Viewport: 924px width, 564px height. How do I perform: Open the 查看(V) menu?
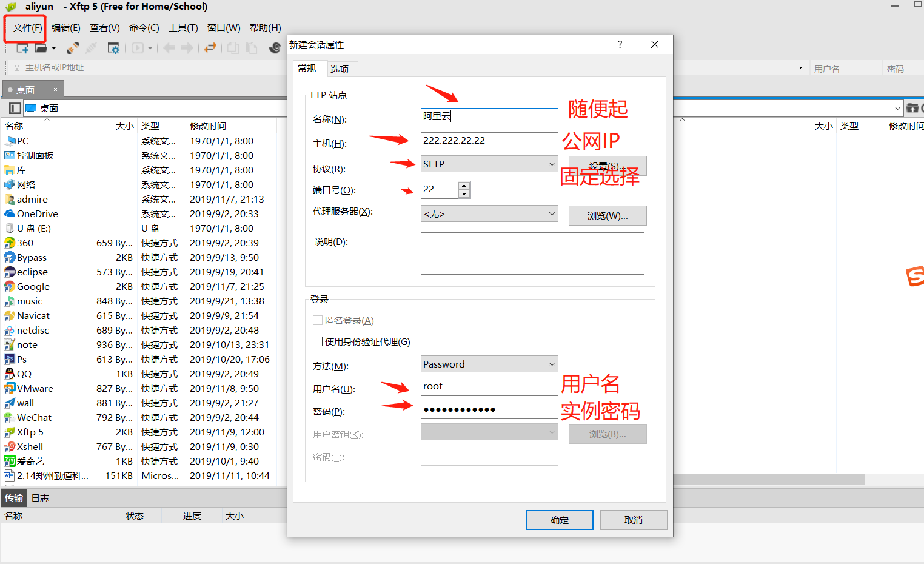tap(105, 28)
